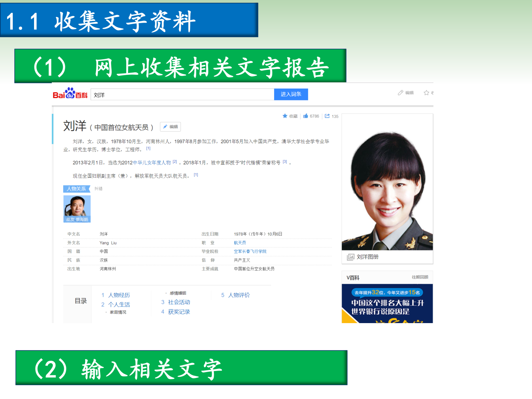This screenshot has height=399, width=532.
Task: Click the 往期回顾 link in V百科
Action: 420,277
